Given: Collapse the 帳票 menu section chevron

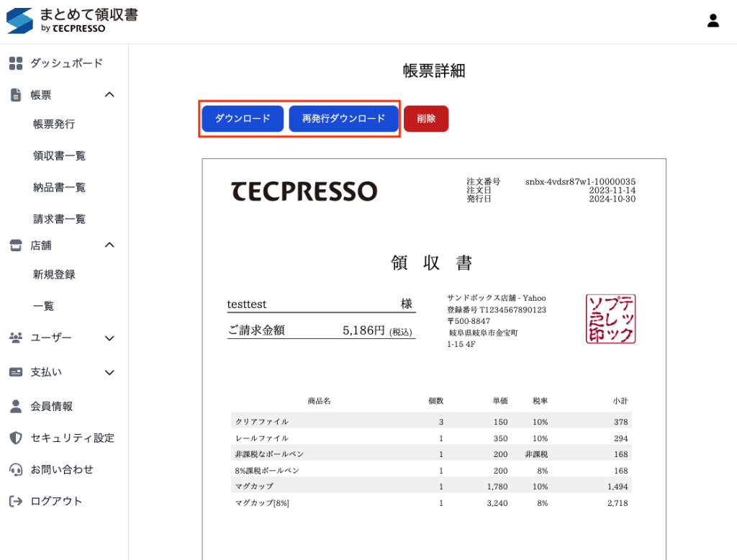Looking at the screenshot, I should point(109,95).
